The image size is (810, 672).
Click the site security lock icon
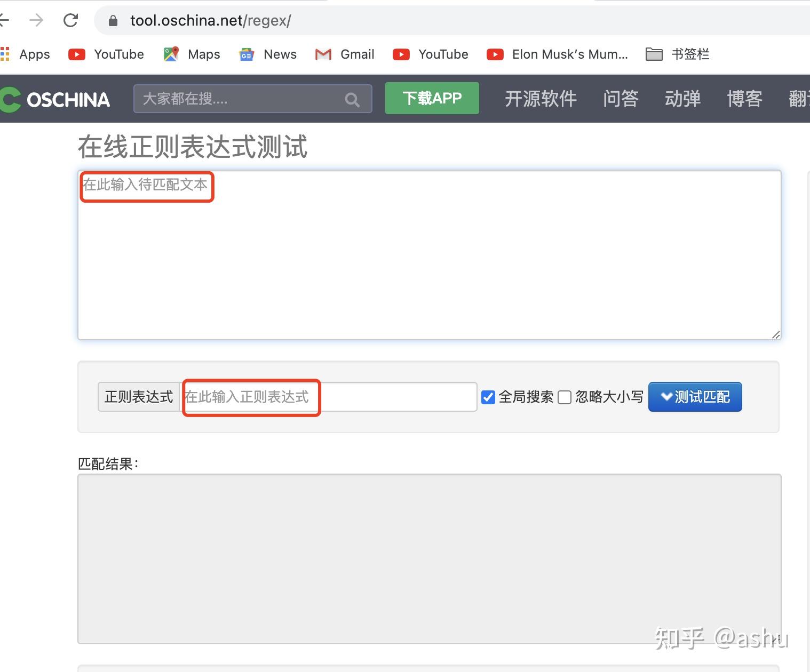113,20
